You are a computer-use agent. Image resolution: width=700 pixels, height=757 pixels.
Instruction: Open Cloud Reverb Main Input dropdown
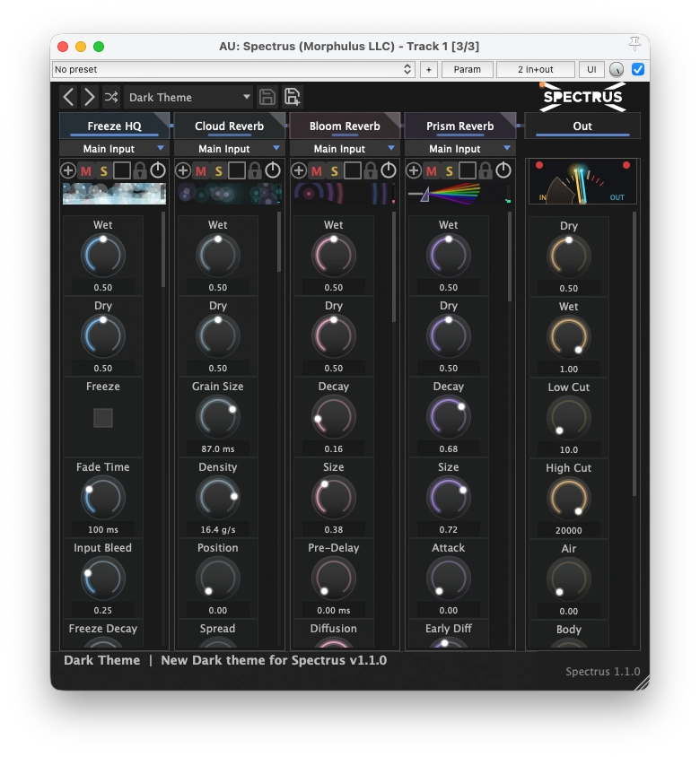pyautogui.click(x=230, y=149)
